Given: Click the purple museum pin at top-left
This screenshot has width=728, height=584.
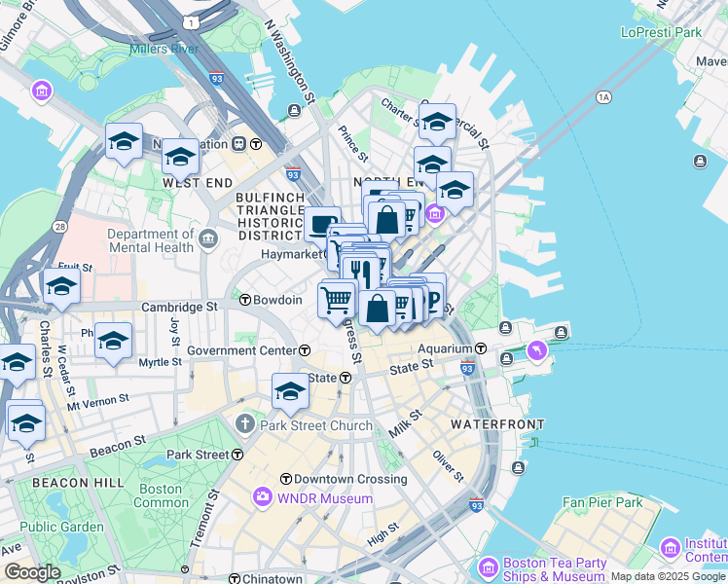Looking at the screenshot, I should pyautogui.click(x=42, y=91).
